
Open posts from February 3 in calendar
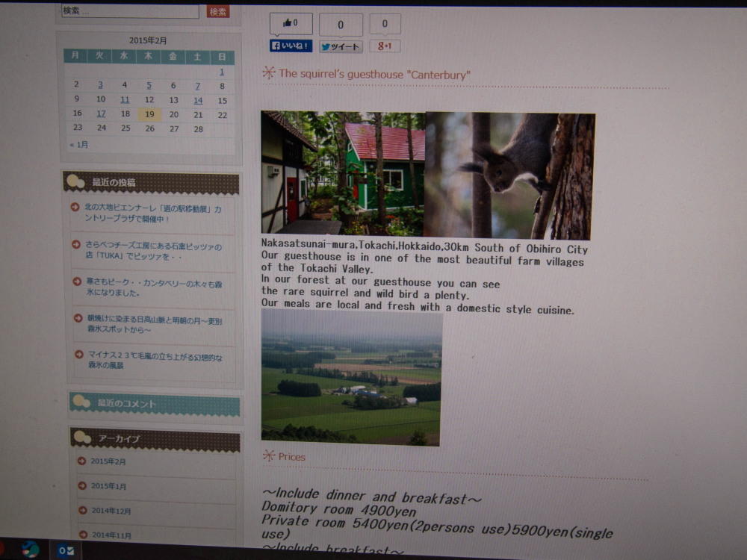100,85
